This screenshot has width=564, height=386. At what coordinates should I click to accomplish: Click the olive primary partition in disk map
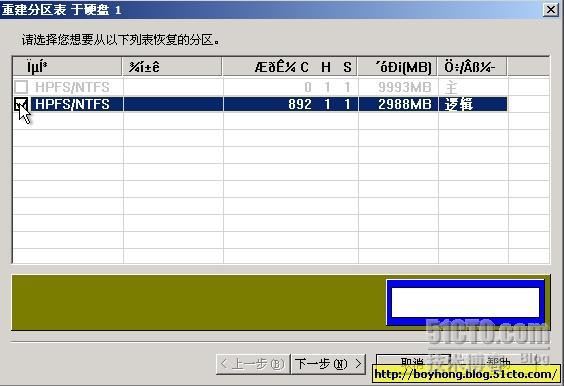point(199,302)
